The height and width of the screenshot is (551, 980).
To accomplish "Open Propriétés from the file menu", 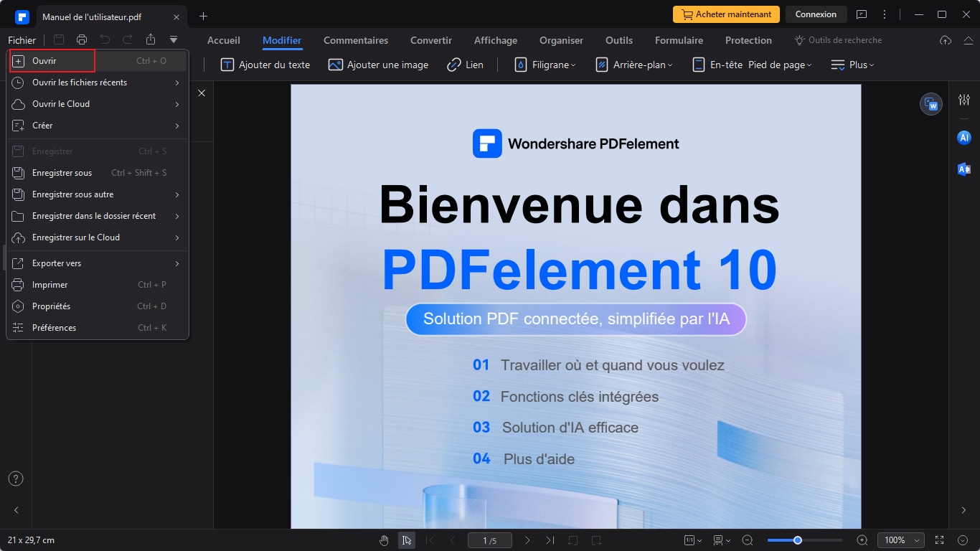I will coord(98,306).
